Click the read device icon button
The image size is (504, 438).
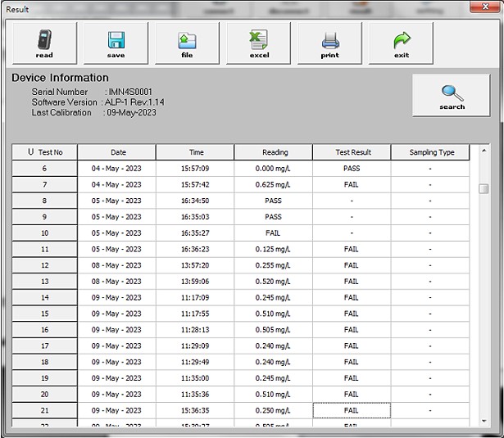[x=45, y=43]
